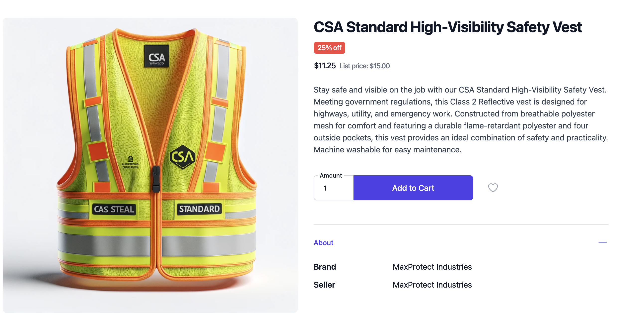Click the $11.25 sale price

[325, 66]
